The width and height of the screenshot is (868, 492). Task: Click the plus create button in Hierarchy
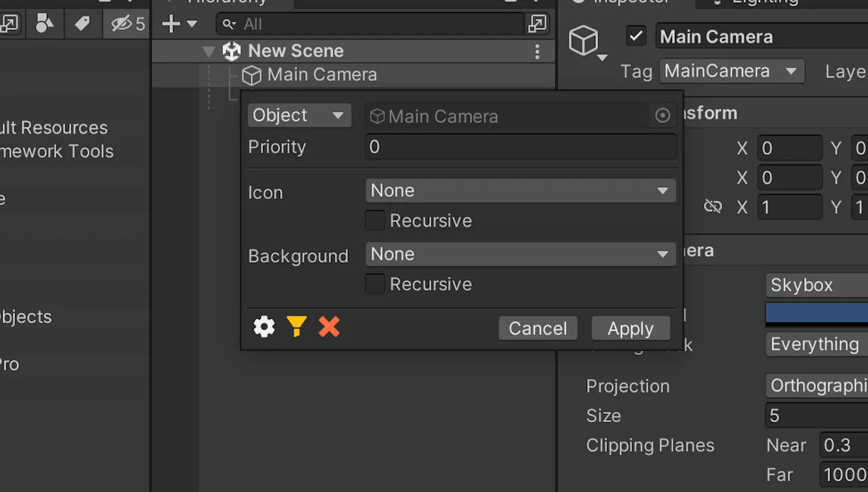coord(179,24)
